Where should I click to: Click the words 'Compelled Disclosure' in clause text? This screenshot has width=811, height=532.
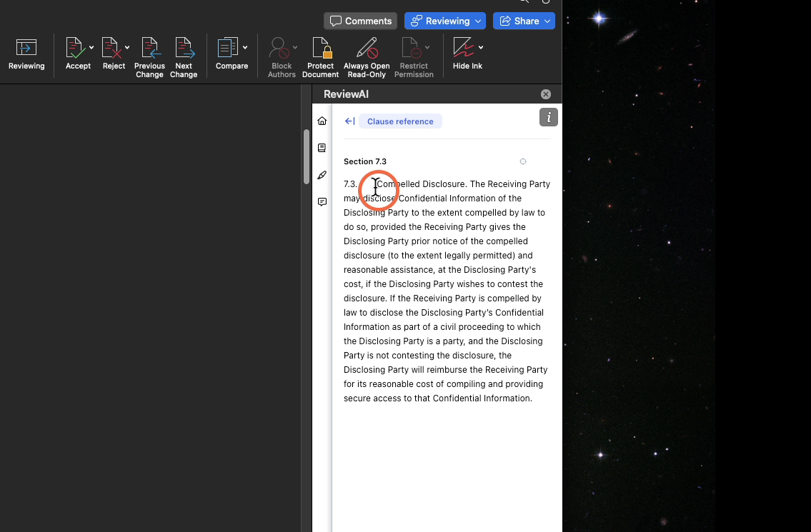(421, 184)
